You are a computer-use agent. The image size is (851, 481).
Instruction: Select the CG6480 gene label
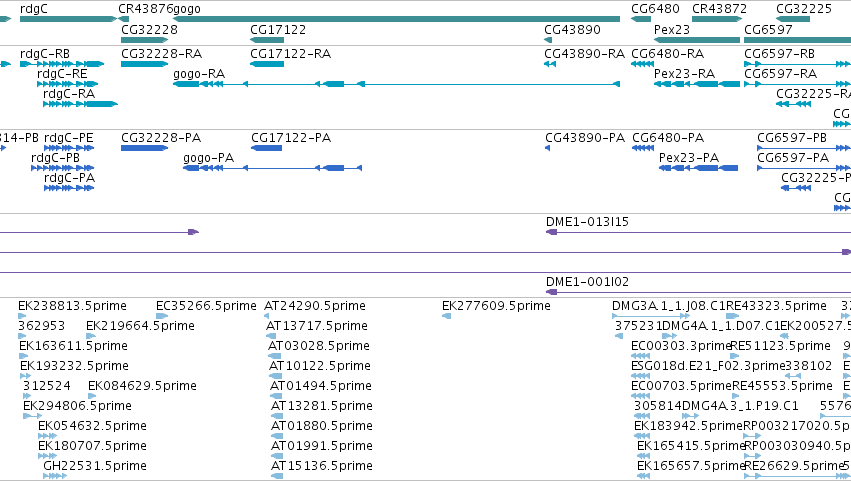click(x=655, y=9)
